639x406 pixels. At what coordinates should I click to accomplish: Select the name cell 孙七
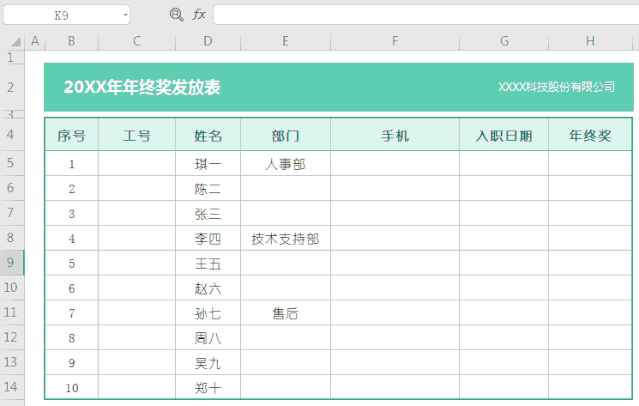pyautogui.click(x=207, y=313)
